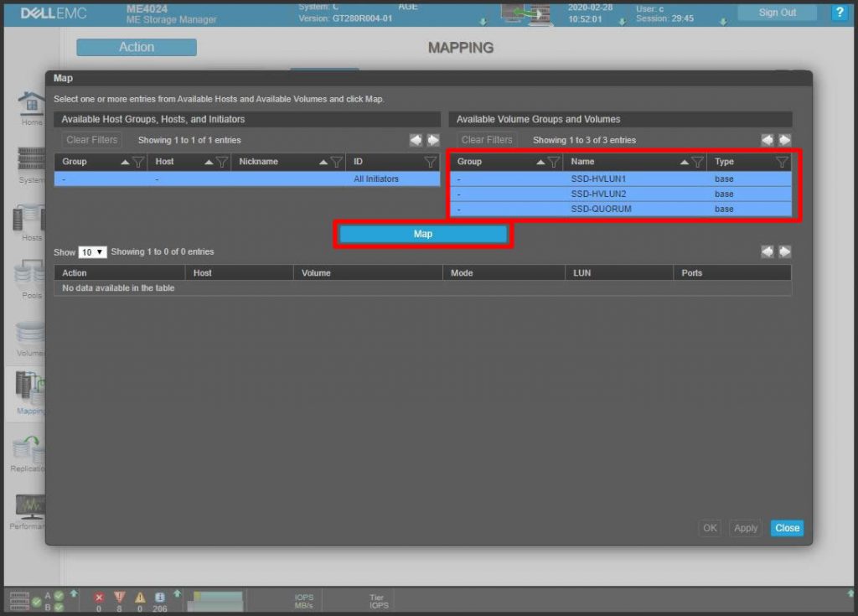This screenshot has height=616, width=858.
Task: Open the Volumes section icon in the sidebar
Action: [30, 333]
